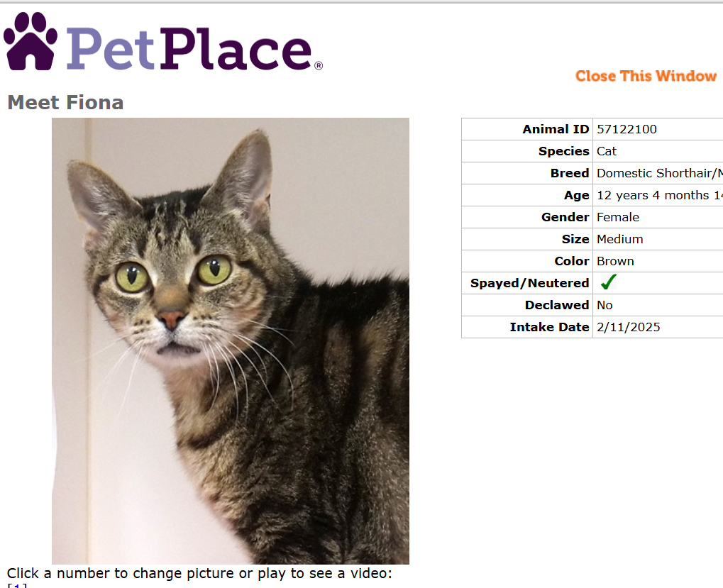Click the change picture instruction text

(x=199, y=573)
